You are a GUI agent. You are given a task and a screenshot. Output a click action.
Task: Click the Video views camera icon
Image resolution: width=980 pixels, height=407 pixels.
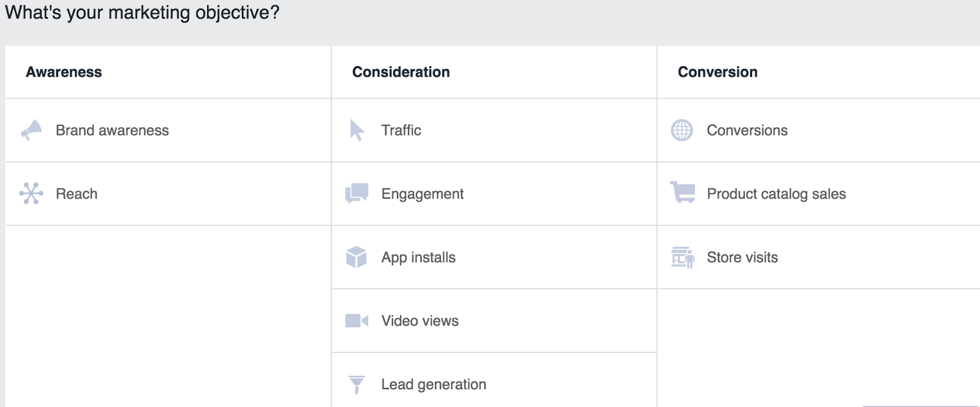tap(357, 321)
